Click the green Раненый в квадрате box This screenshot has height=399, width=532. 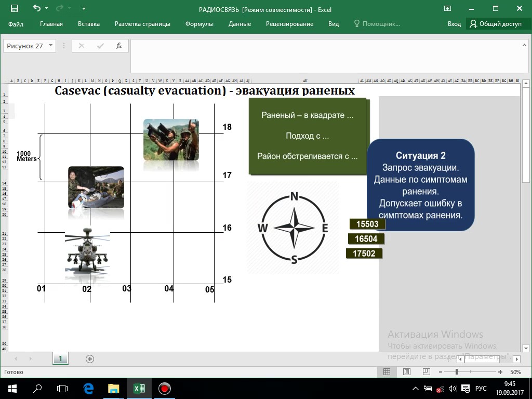click(308, 136)
